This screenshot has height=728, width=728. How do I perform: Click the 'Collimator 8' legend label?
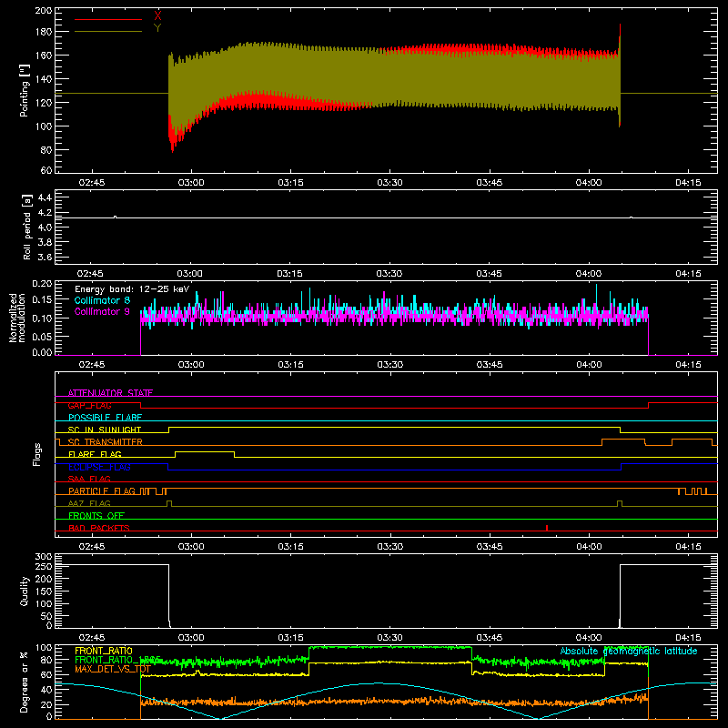point(102,300)
